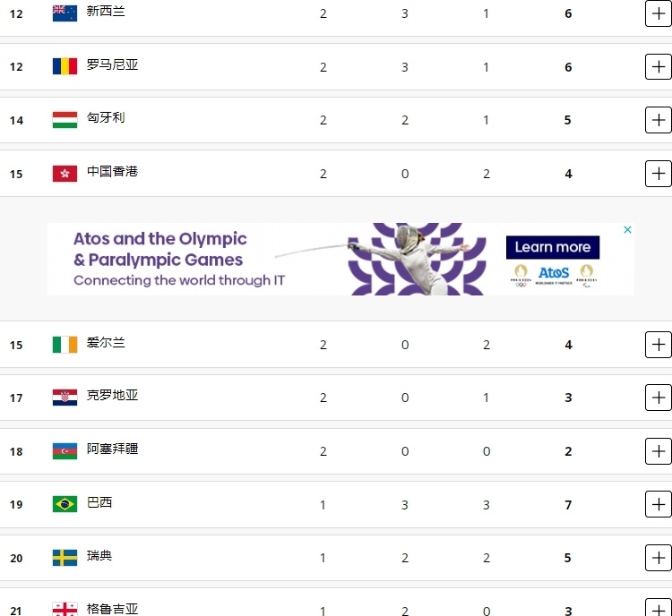Expand the 匈牙利 medal breakdown
Viewport: 672px width, 616px height.
tap(658, 120)
